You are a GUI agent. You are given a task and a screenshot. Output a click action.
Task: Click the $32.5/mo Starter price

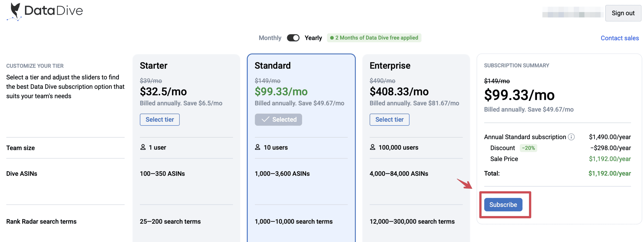coord(163,92)
